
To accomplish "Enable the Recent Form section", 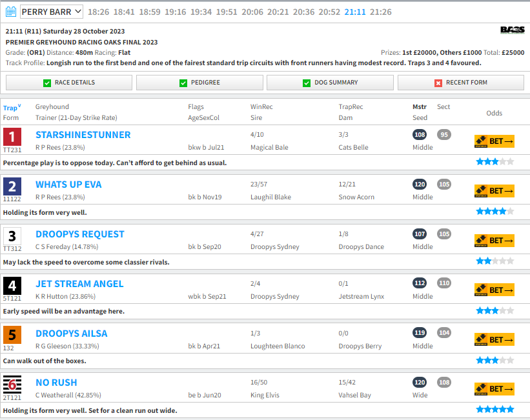I will [461, 83].
